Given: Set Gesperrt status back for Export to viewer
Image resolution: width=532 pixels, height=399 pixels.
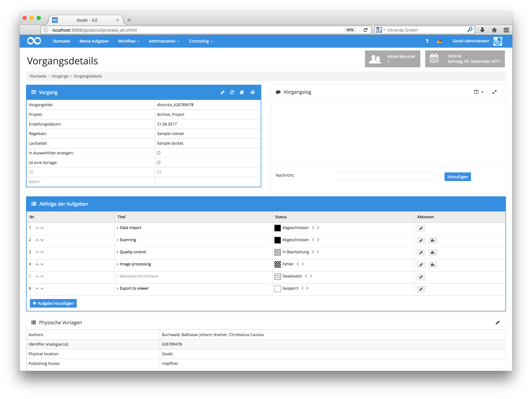Looking at the screenshot, I should point(302,288).
